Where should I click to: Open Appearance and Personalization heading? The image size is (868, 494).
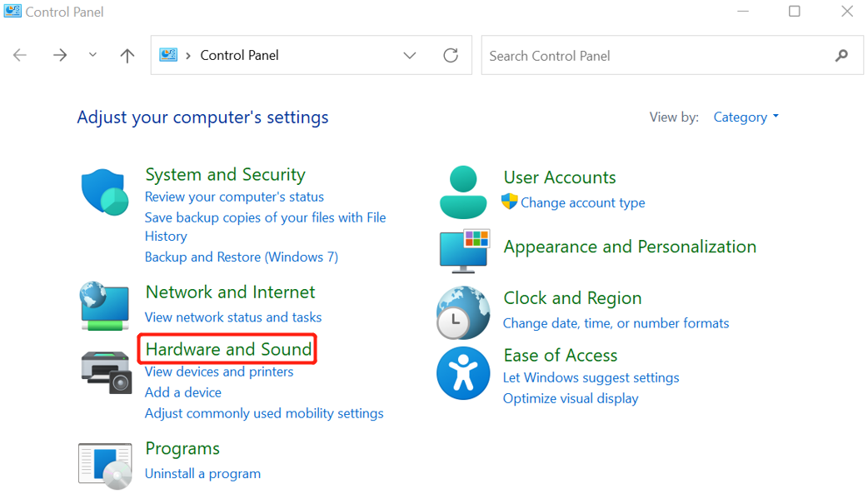point(630,247)
